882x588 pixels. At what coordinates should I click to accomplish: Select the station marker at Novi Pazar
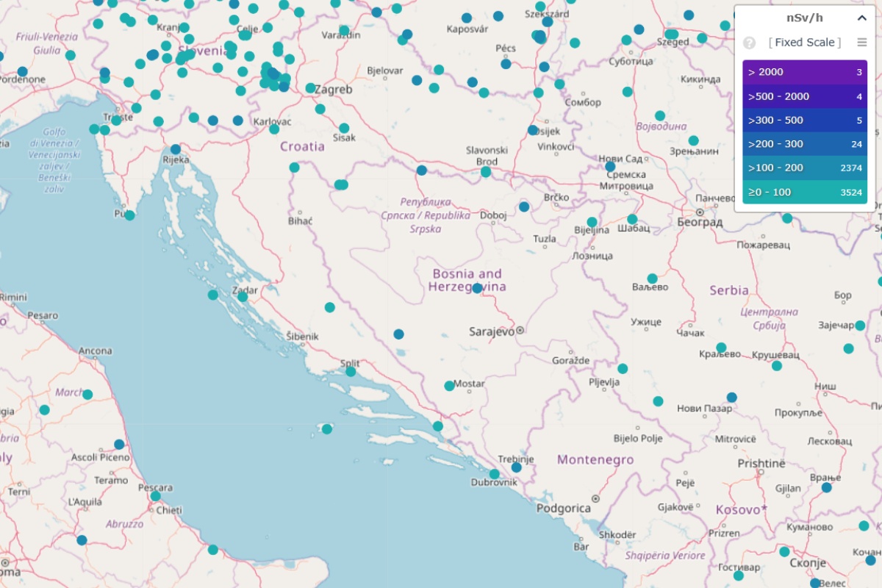731,398
